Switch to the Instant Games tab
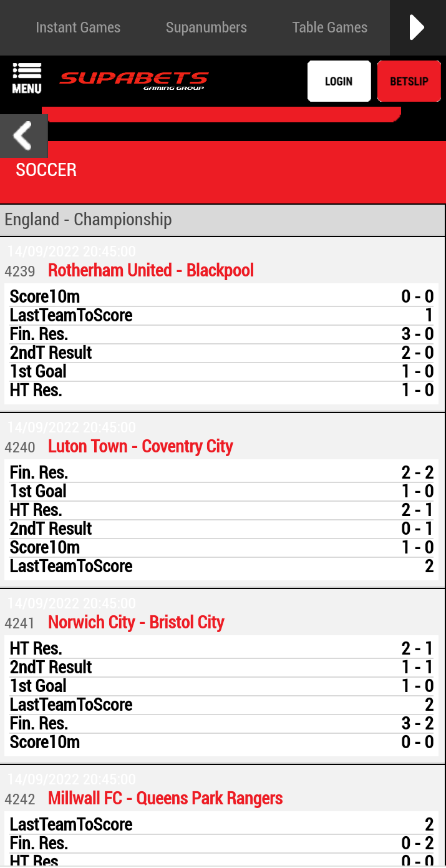 (x=78, y=27)
